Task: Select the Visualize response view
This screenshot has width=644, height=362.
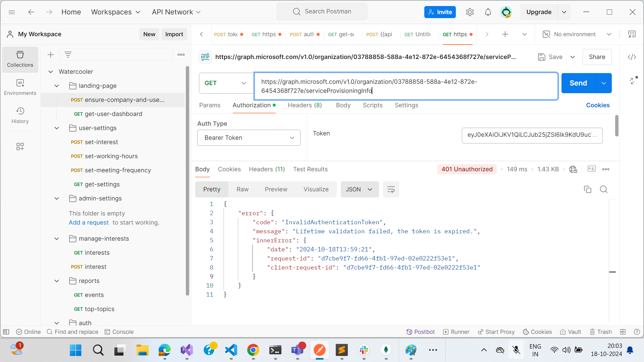Action: [316, 189]
